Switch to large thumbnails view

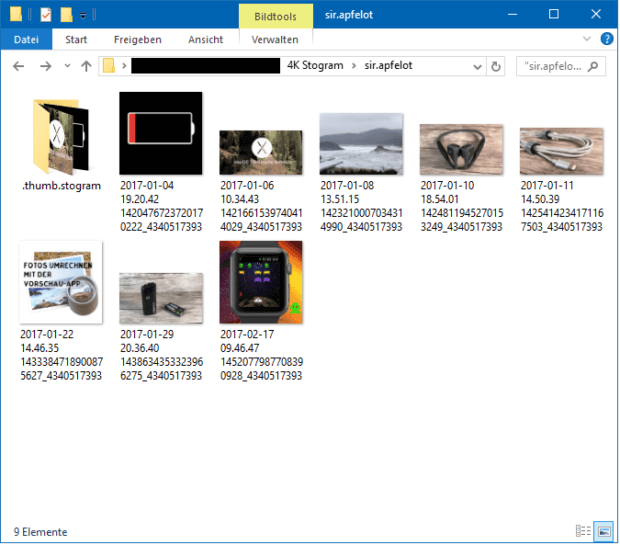tap(603, 531)
